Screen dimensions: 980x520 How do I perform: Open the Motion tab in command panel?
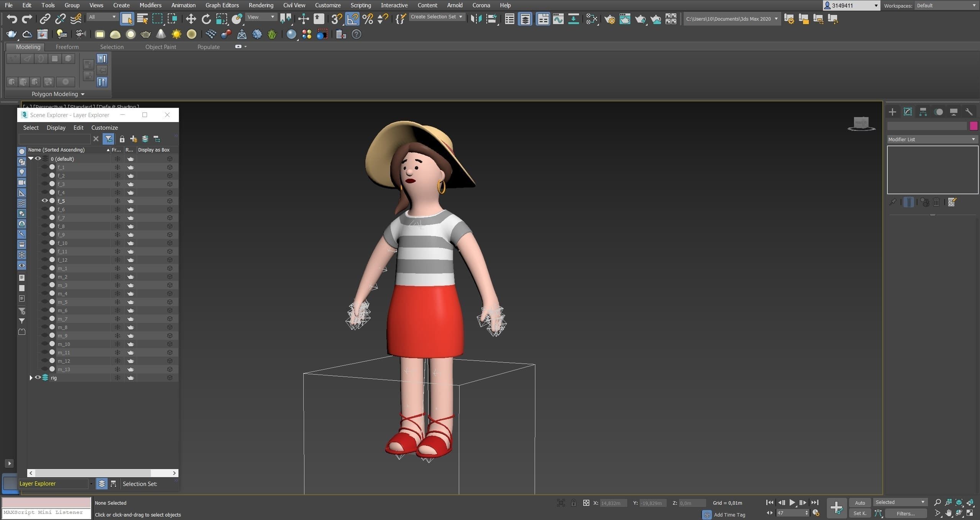click(x=938, y=112)
